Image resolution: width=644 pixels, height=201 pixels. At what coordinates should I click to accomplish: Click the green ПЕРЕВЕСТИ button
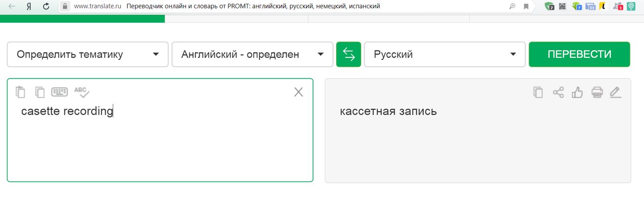[x=580, y=54]
